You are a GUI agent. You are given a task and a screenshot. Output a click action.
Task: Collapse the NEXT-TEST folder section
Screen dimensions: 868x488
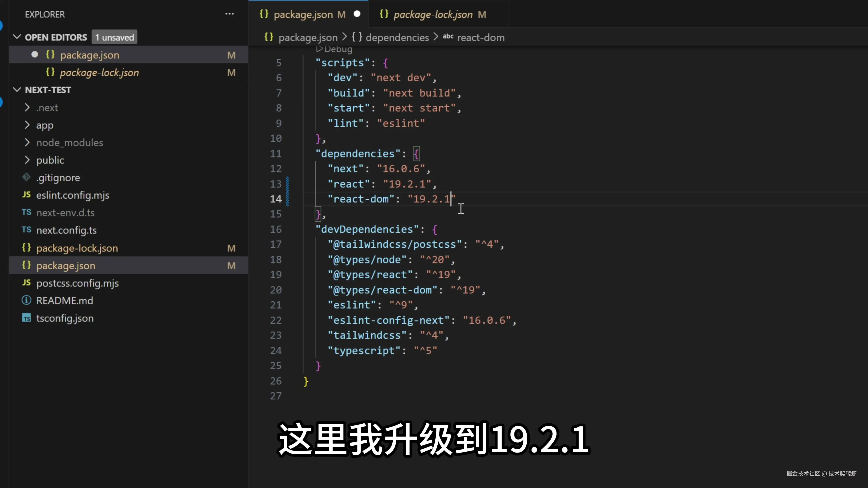point(17,90)
